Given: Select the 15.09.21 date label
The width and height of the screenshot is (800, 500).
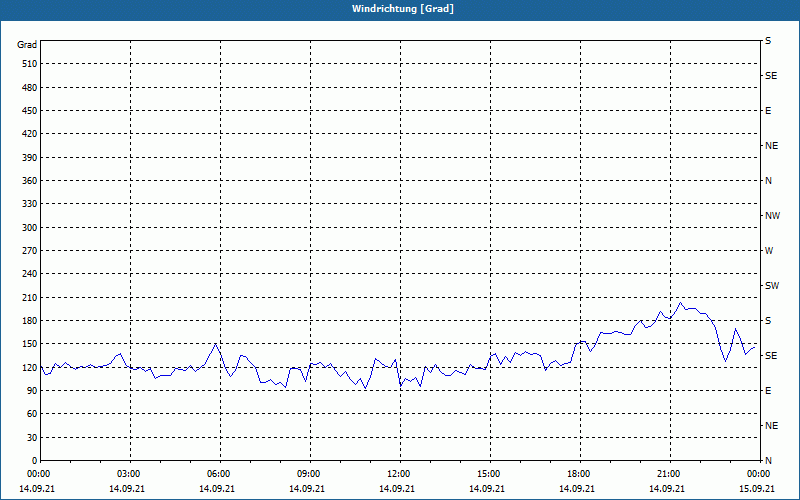Looking at the screenshot, I should (757, 489).
